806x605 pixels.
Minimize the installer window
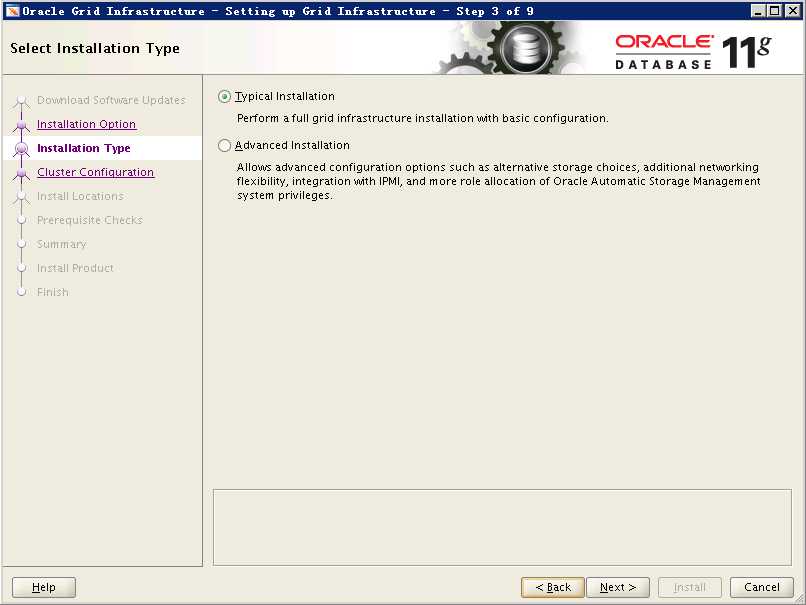click(757, 11)
